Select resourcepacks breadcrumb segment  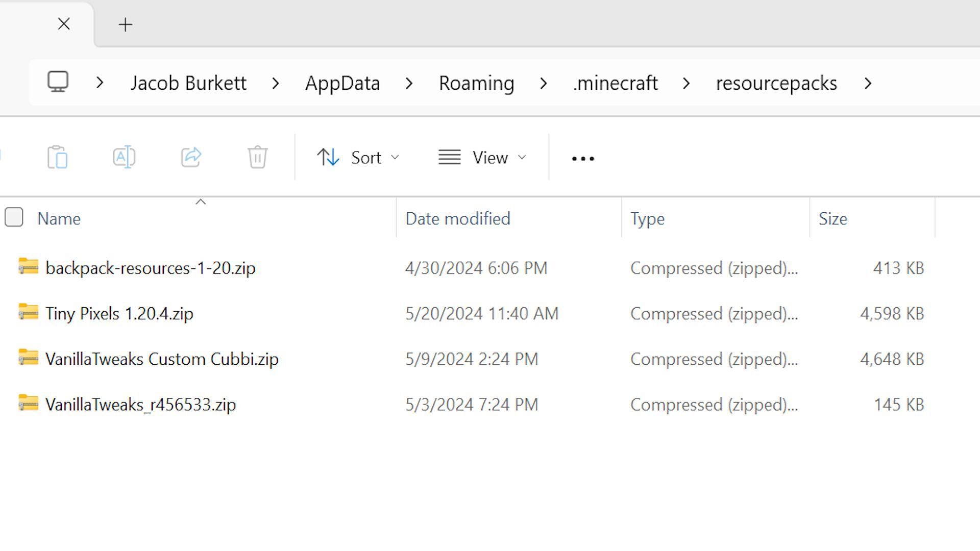776,83
